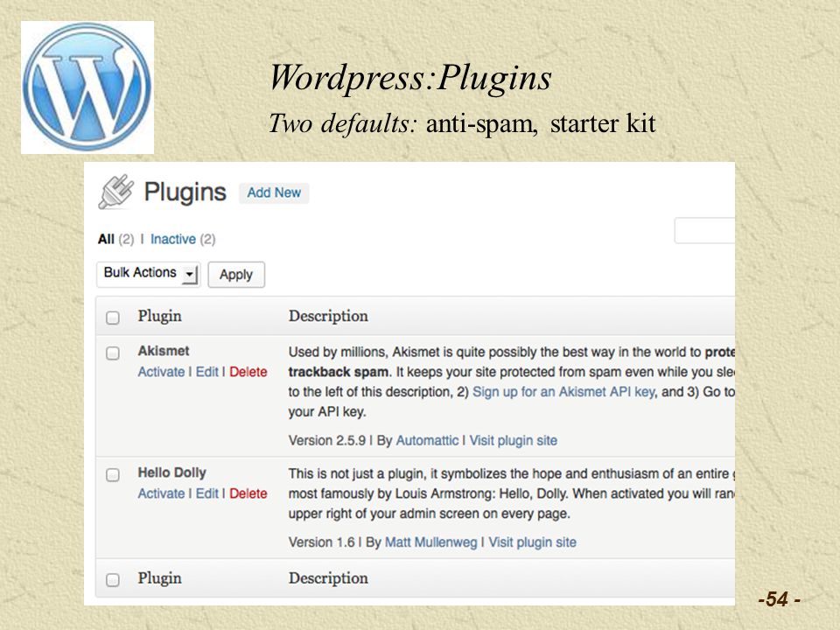Image resolution: width=840 pixels, height=630 pixels.
Task: Toggle select-all checkbox in header row
Action: tap(113, 318)
